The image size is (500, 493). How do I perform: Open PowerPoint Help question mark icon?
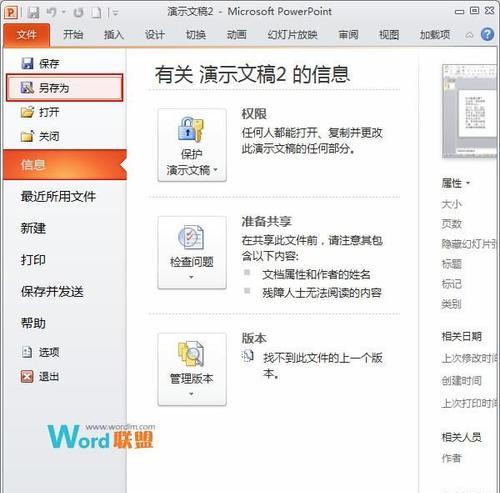487,34
